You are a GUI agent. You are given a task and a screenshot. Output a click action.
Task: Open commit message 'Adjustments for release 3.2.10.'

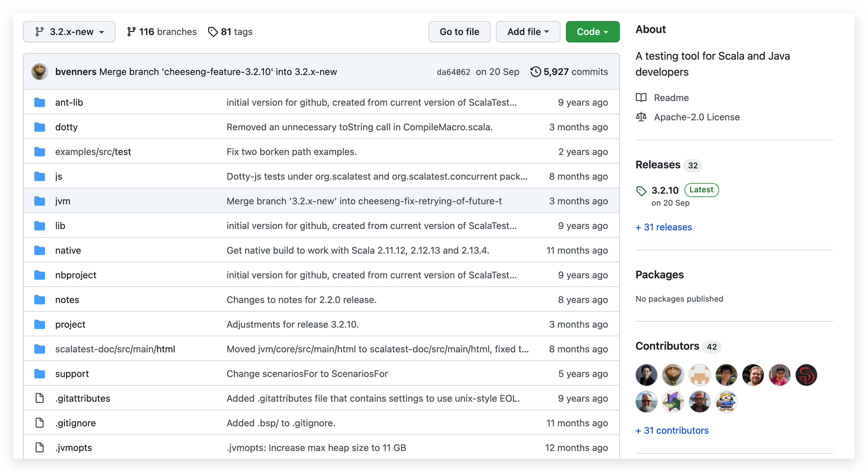(292, 324)
